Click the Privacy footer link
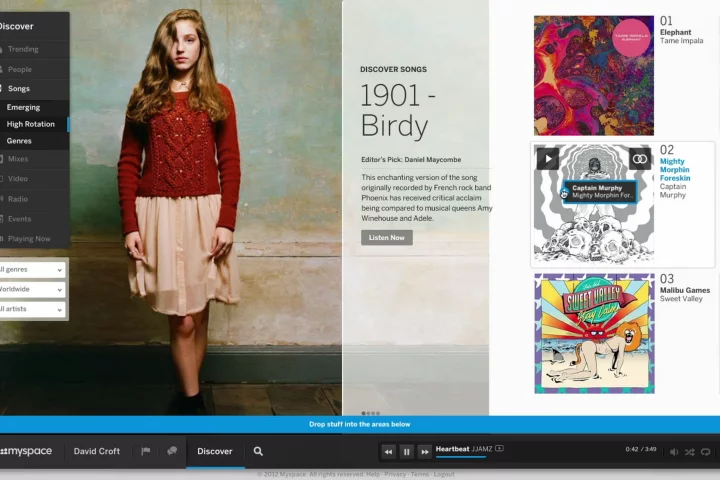 pyautogui.click(x=395, y=474)
